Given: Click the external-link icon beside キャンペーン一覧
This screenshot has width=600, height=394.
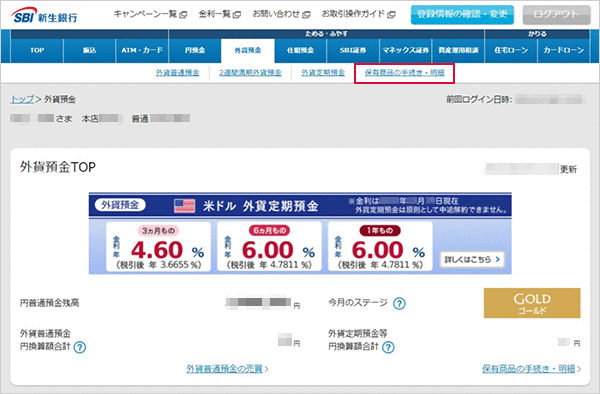Looking at the screenshot, I should pyautogui.click(x=183, y=15).
